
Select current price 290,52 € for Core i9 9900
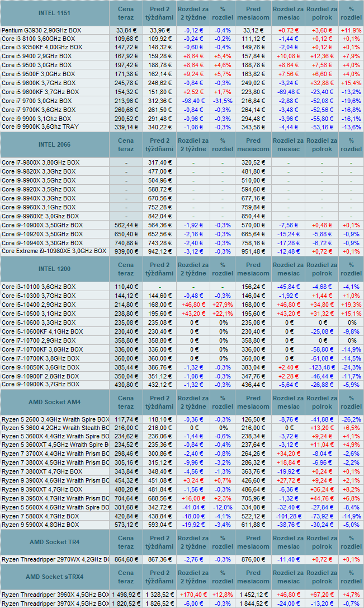click(126, 119)
